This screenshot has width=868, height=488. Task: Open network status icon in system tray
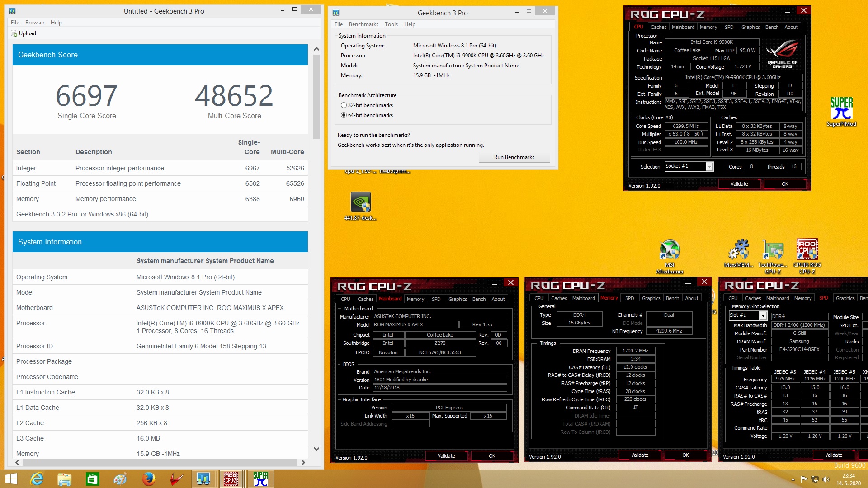click(x=815, y=479)
